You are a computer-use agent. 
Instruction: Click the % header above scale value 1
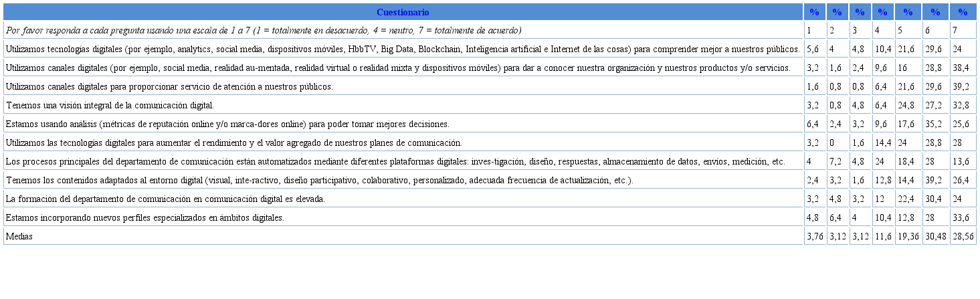(x=814, y=12)
